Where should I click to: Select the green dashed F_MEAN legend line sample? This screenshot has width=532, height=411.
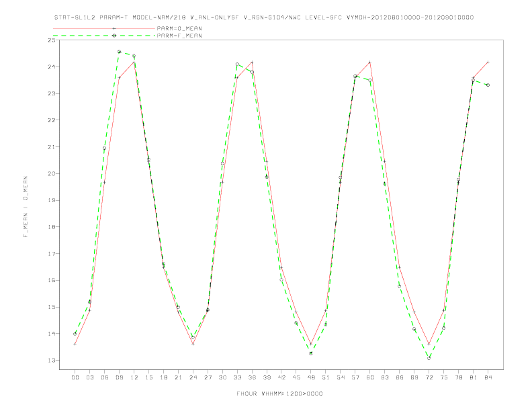point(104,36)
